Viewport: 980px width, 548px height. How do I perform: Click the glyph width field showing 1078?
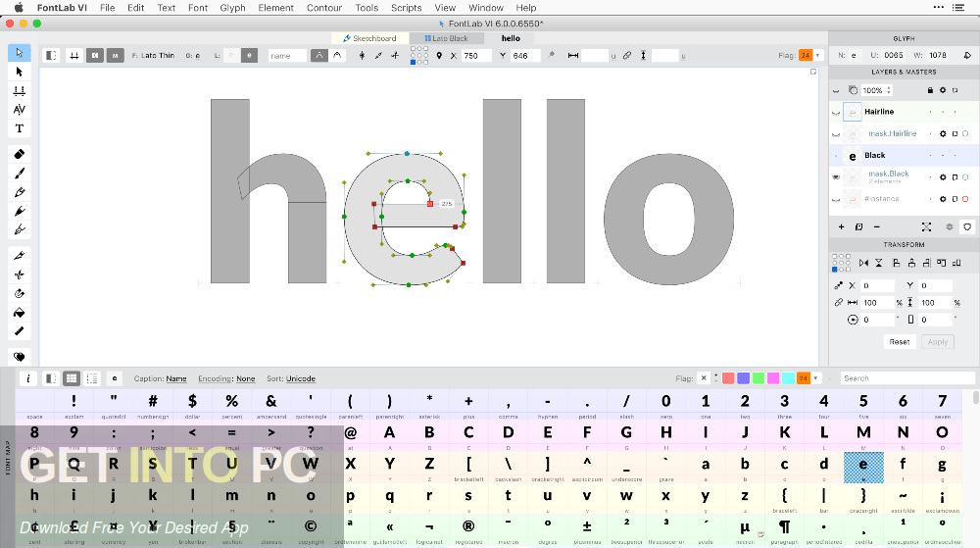click(x=938, y=55)
